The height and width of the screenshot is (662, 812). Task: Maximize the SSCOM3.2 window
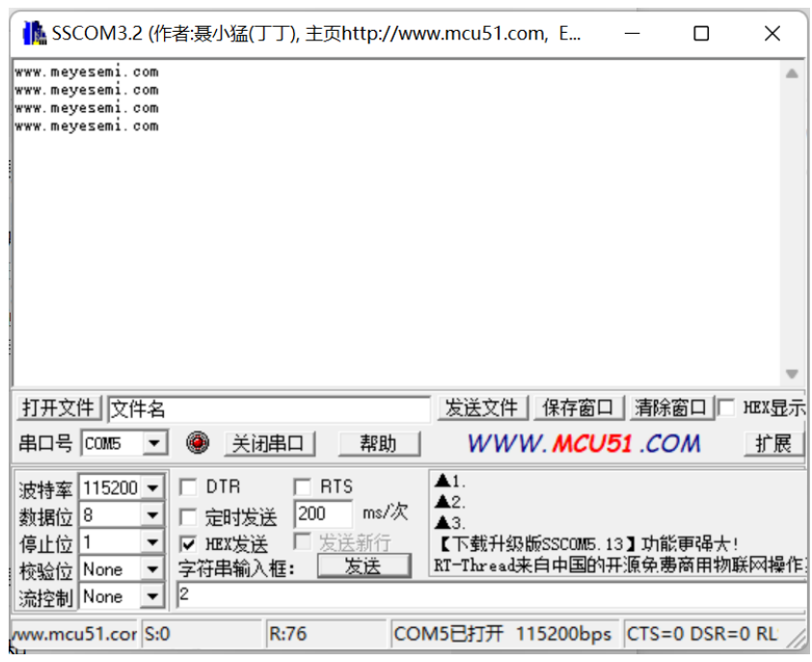tap(701, 34)
